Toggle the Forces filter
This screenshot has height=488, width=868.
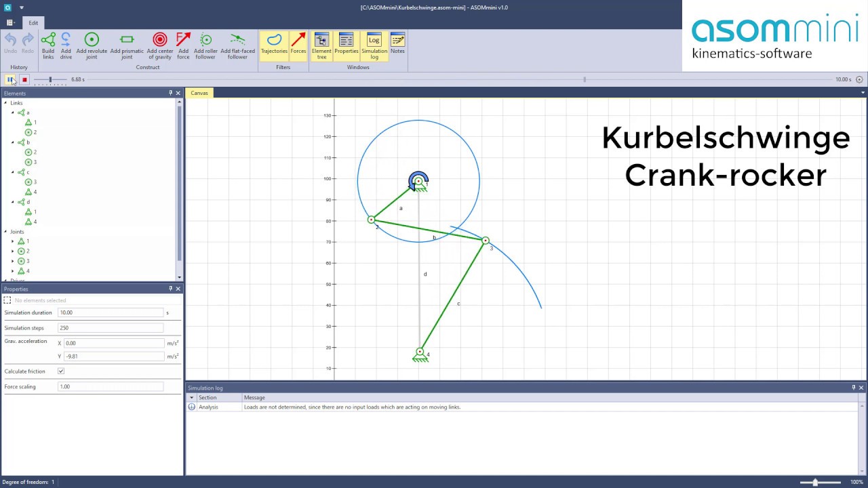(x=298, y=46)
